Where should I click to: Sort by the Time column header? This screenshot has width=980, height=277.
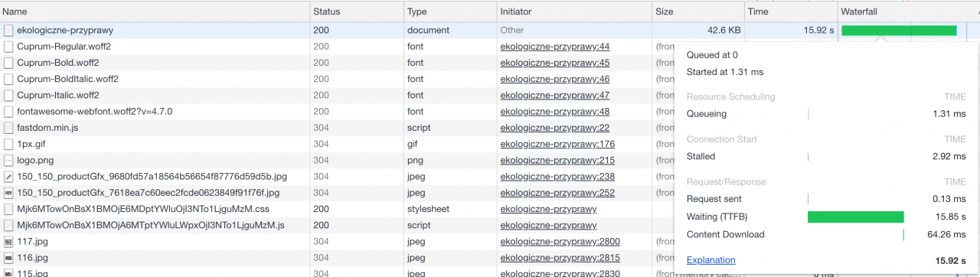(x=791, y=11)
